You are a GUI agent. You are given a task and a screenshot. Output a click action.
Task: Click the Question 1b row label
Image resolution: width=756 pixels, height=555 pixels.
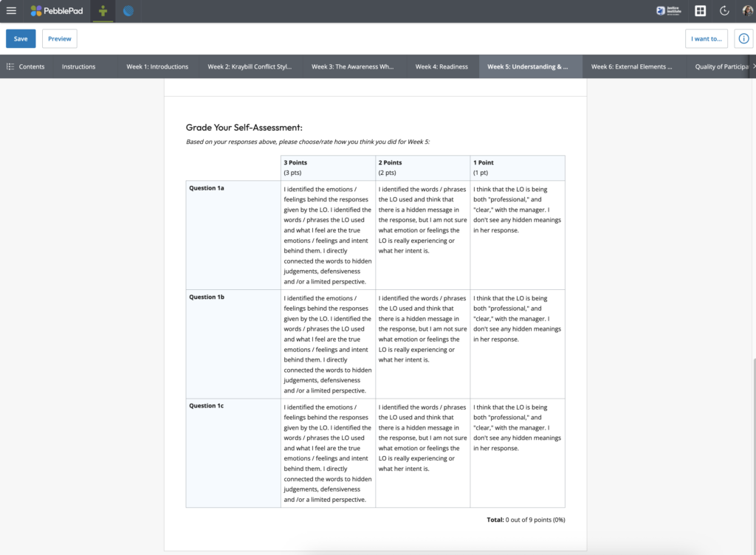(x=207, y=297)
